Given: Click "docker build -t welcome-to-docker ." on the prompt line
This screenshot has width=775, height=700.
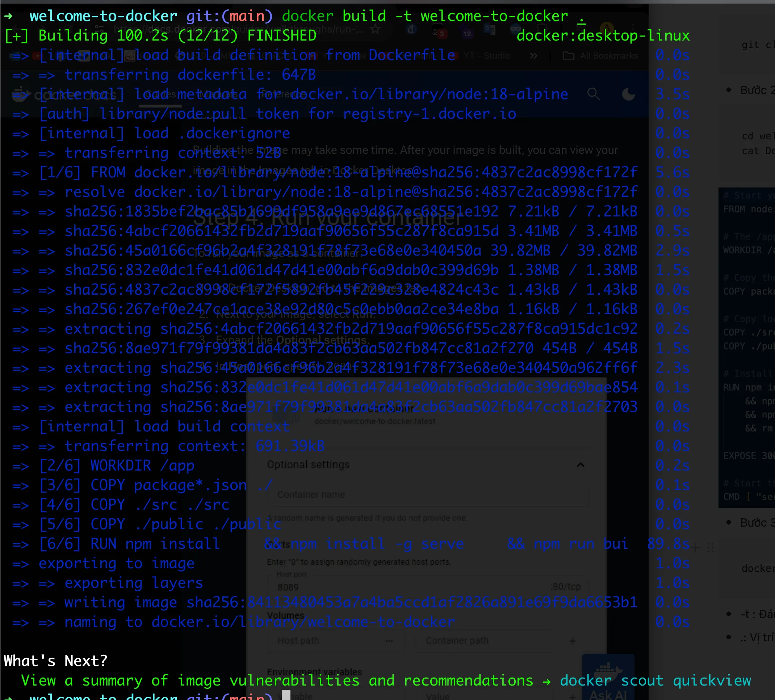Looking at the screenshot, I should pyautogui.click(x=433, y=16).
